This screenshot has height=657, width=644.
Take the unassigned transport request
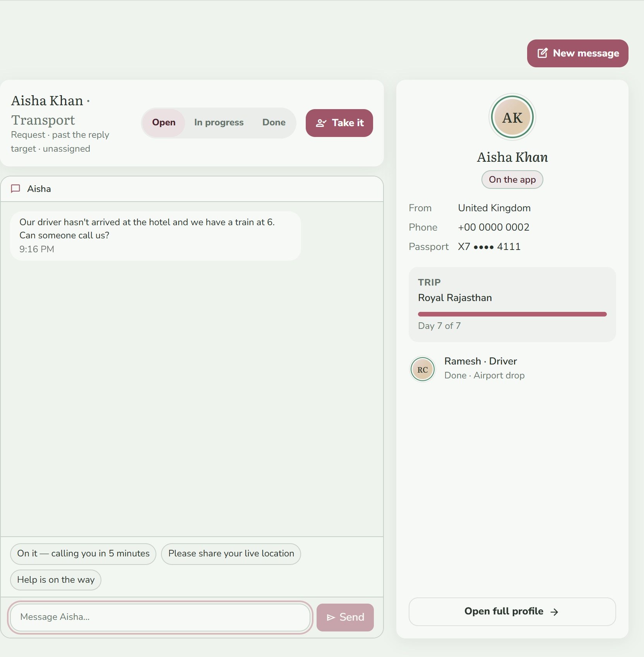[x=339, y=123]
